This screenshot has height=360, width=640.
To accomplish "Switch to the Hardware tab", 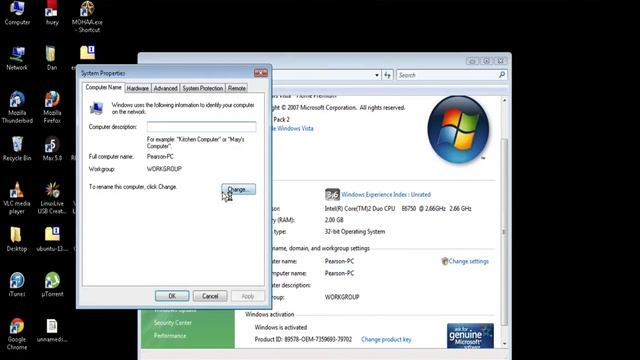I will tap(138, 88).
